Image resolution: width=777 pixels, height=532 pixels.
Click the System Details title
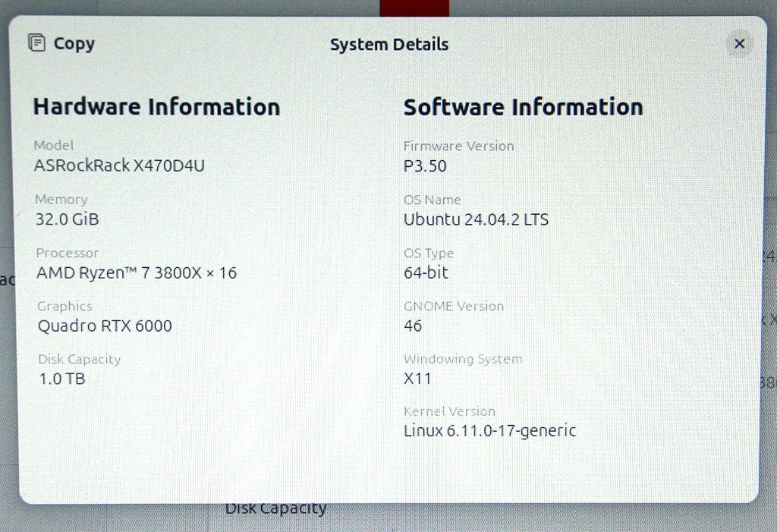pyautogui.click(x=389, y=45)
